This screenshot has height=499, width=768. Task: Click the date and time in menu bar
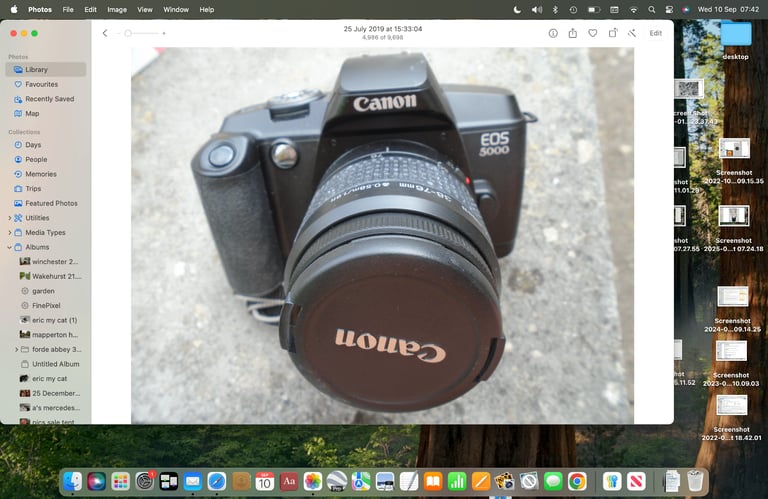pyautogui.click(x=728, y=9)
